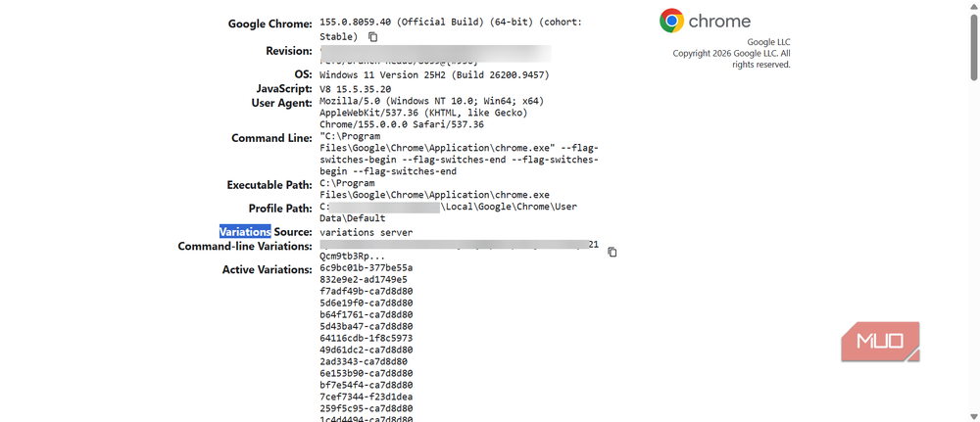Copy the Chrome version string
The image size is (980, 422).
click(x=373, y=37)
